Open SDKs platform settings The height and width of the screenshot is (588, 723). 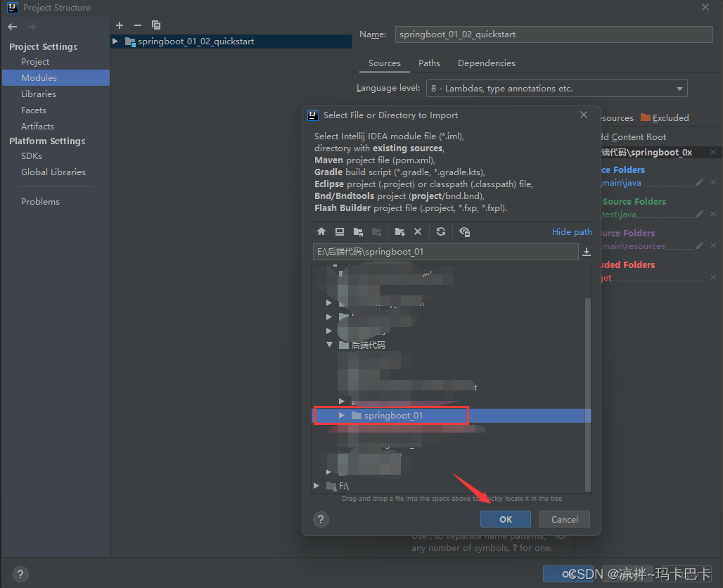[32, 156]
